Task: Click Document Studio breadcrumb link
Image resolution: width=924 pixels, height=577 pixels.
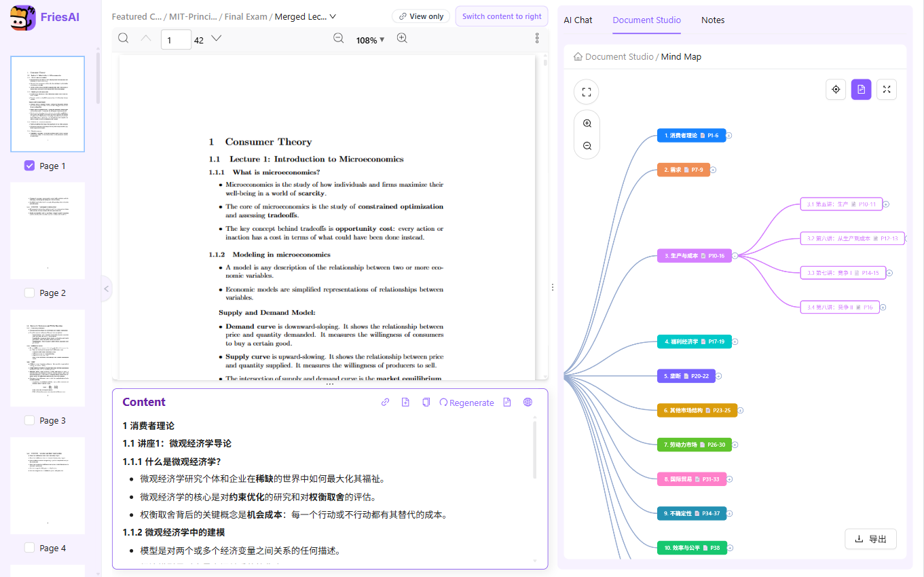Action: tap(619, 57)
